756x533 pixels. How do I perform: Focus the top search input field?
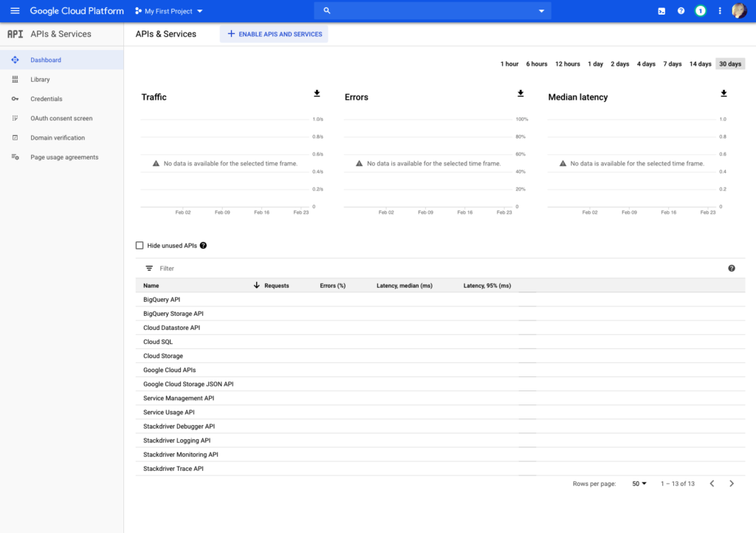tap(433, 10)
